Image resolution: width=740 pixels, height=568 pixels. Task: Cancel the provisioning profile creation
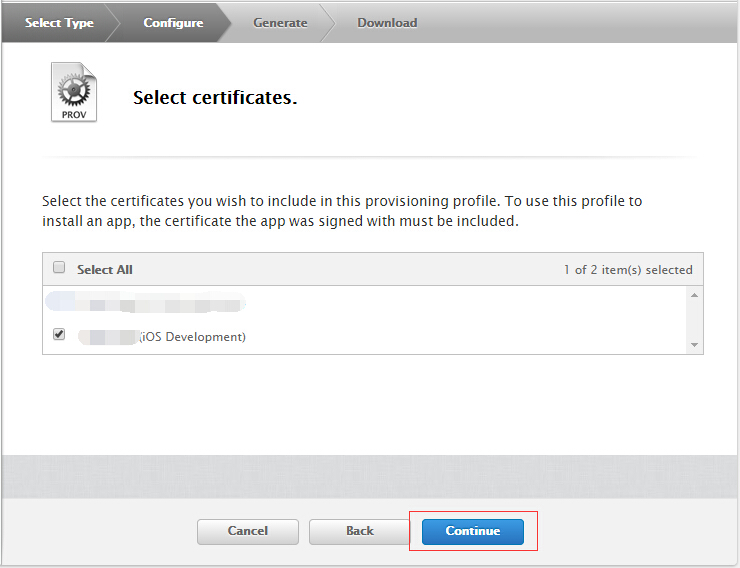tap(248, 532)
